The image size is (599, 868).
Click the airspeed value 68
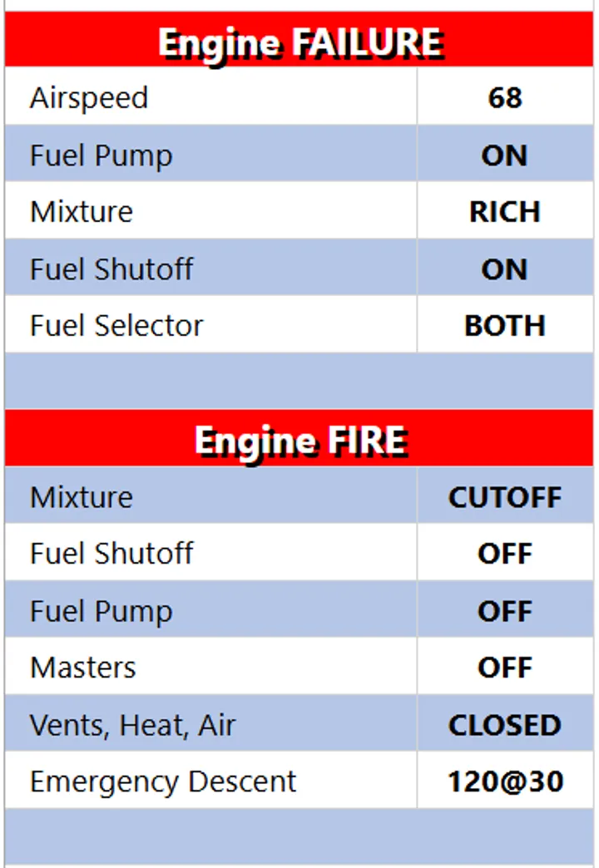pyautogui.click(x=505, y=98)
